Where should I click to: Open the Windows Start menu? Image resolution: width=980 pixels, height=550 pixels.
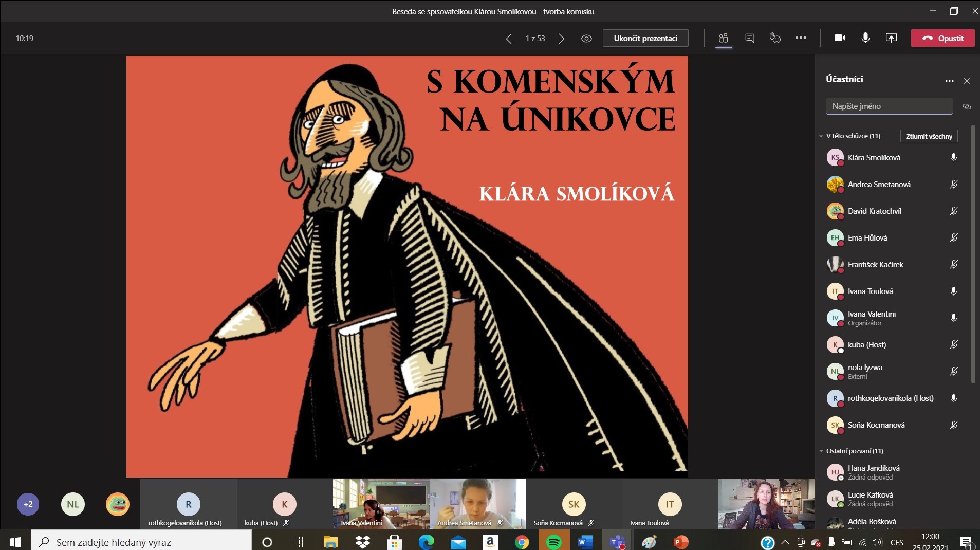pos(15,542)
